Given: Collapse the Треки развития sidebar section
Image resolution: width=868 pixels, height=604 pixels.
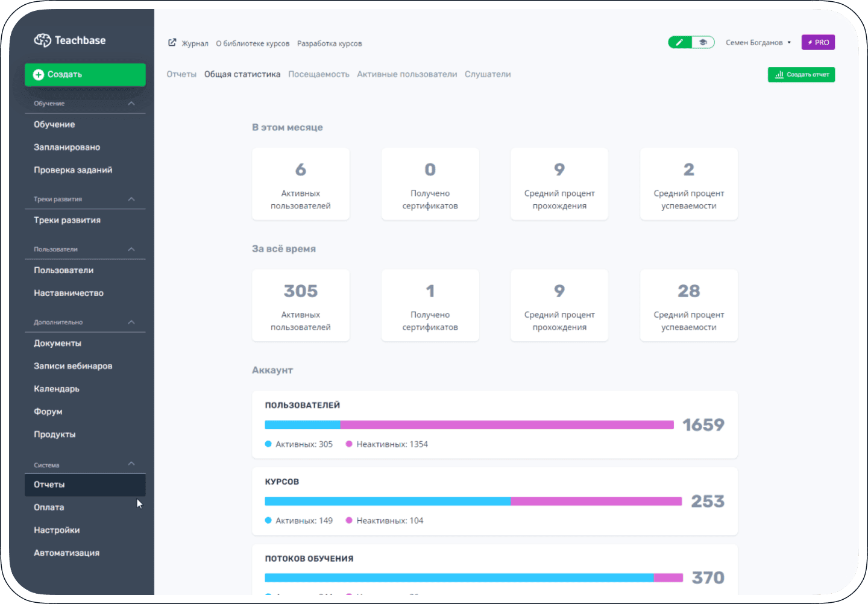Looking at the screenshot, I should 131,199.
